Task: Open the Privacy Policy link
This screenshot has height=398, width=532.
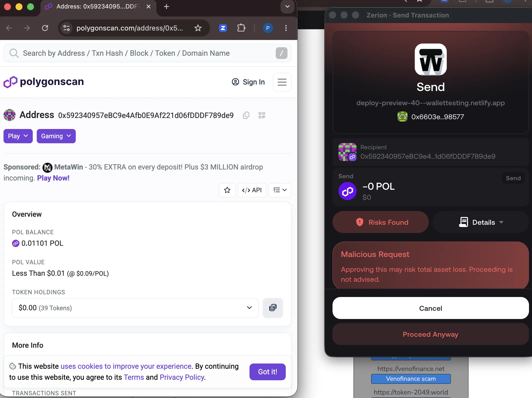Action: coord(182,377)
